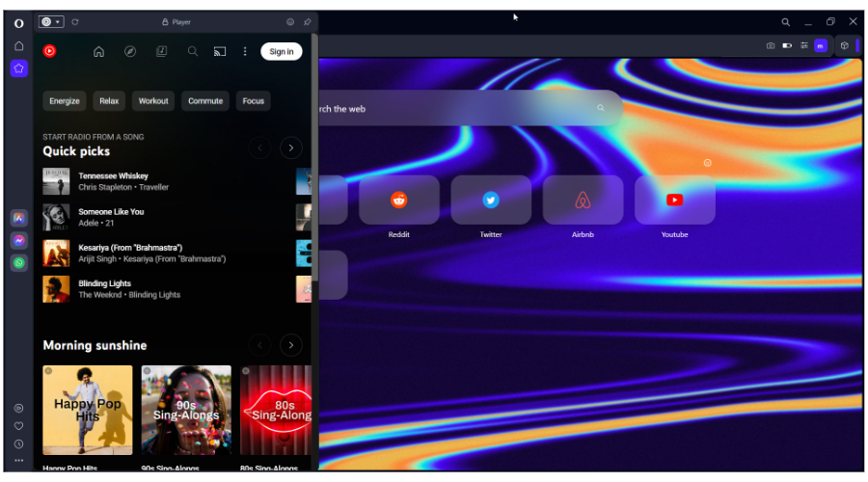Viewport: 868px width, 482px height.
Task: Open YouTube Music Library
Action: [162, 51]
